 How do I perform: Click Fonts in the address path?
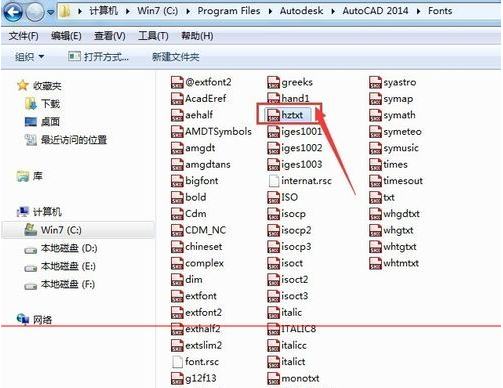440,11
